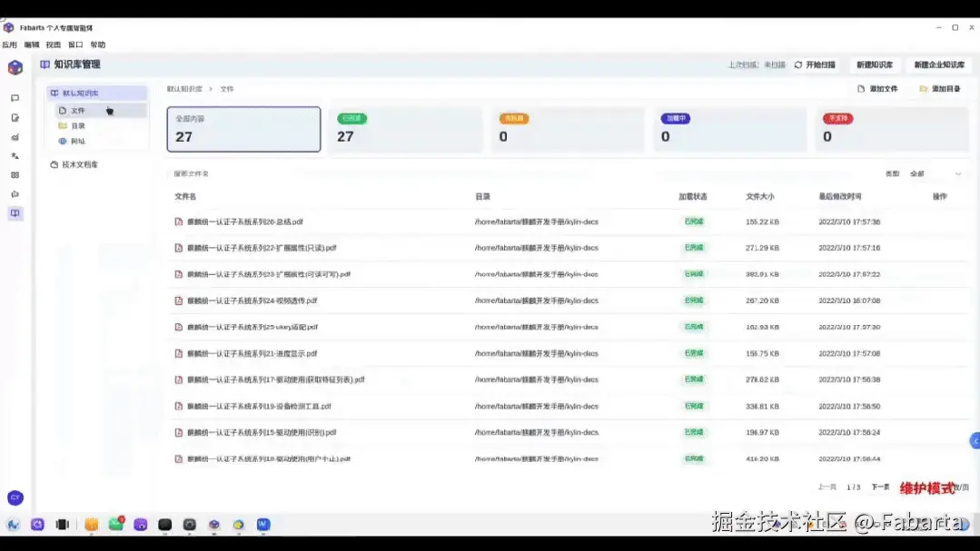This screenshot has width=980, height=551.
Task: Select the knowledge base book icon in sidebar
Action: pos(15,213)
